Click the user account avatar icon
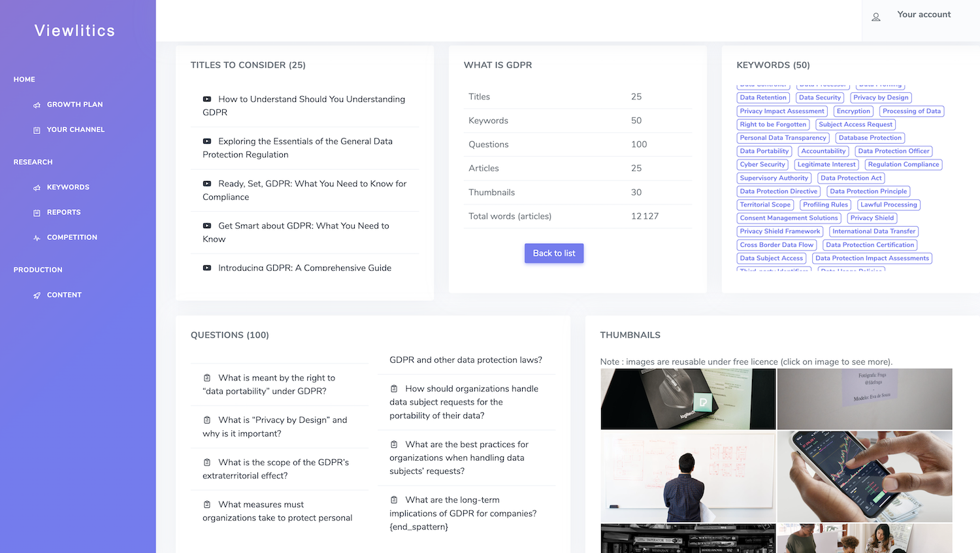Viewport: 980px width, 553px height. tap(876, 17)
